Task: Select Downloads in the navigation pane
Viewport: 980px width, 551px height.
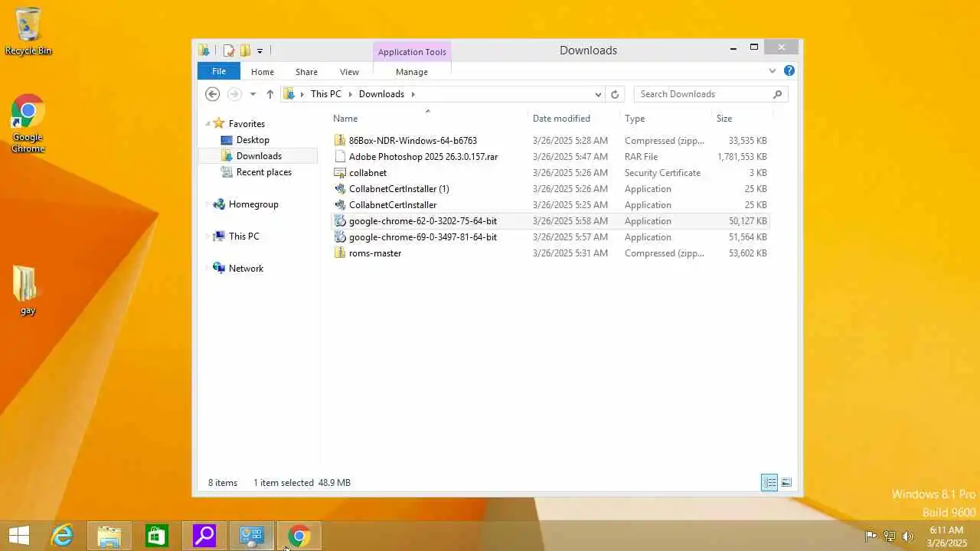Action: (259, 156)
